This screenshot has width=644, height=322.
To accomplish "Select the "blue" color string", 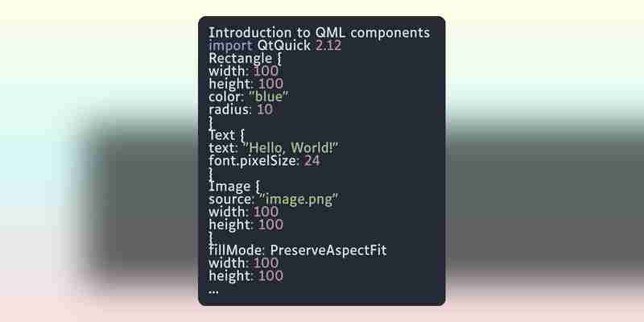I will pyautogui.click(x=269, y=97).
